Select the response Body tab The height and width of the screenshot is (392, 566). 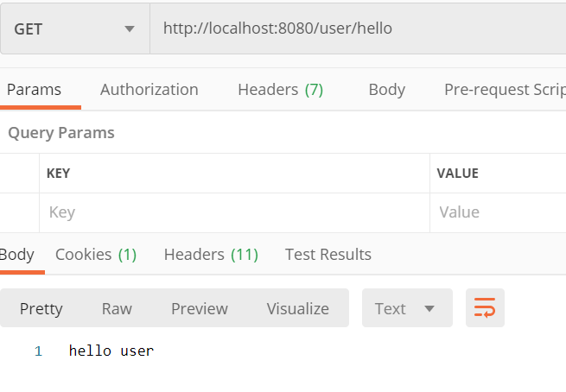click(x=17, y=255)
